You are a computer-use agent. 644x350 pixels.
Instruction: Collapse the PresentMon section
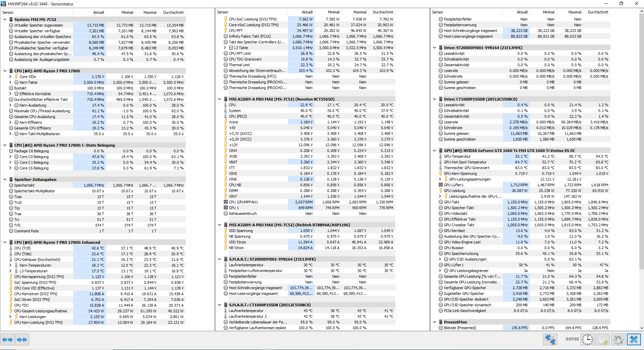(434, 322)
